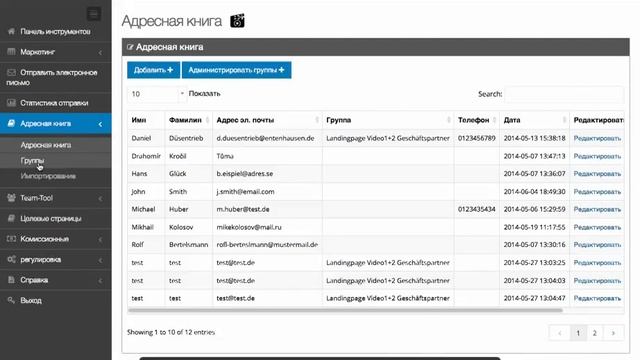The width and height of the screenshot is (640, 360).
Task: Click the envelope icon for Отправить электронное письмо
Action: [x=11, y=72]
